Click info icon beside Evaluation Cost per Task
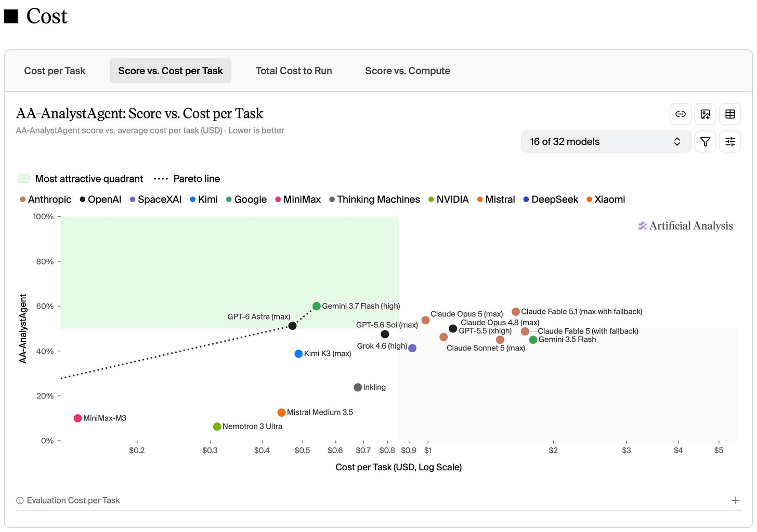The height and width of the screenshot is (532, 757). tap(20, 501)
